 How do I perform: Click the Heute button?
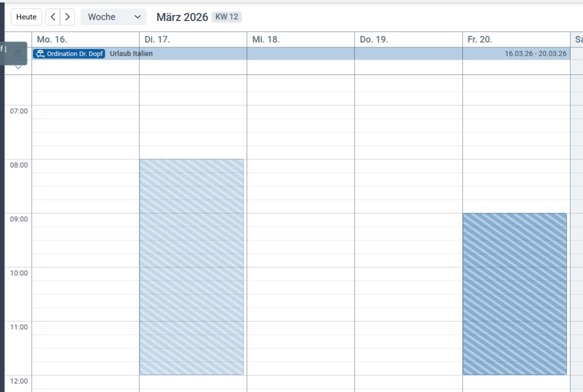coord(26,17)
